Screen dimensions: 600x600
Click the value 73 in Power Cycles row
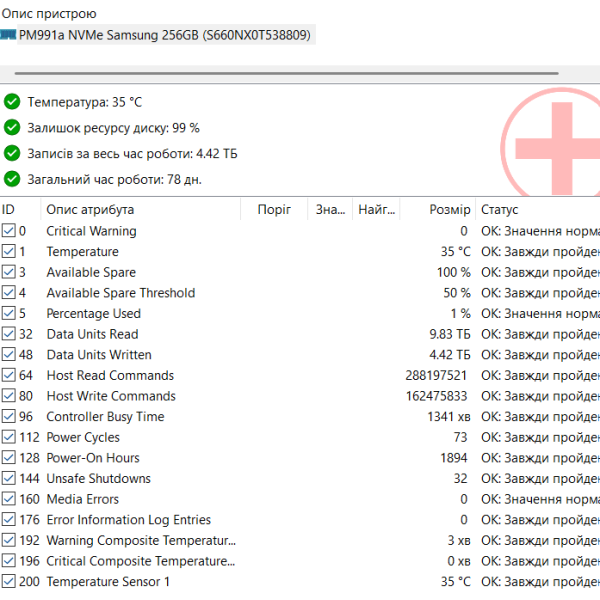tap(460, 437)
